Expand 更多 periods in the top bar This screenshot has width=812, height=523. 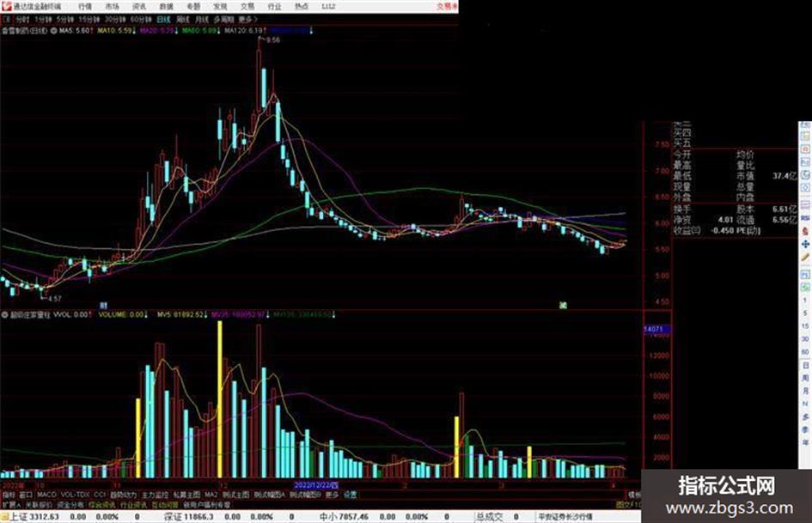[x=247, y=19]
